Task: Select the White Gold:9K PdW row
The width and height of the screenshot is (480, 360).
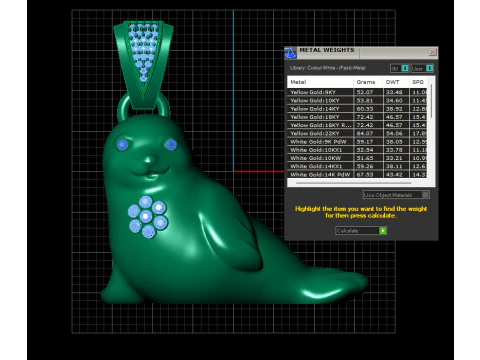Action: pyautogui.click(x=357, y=142)
